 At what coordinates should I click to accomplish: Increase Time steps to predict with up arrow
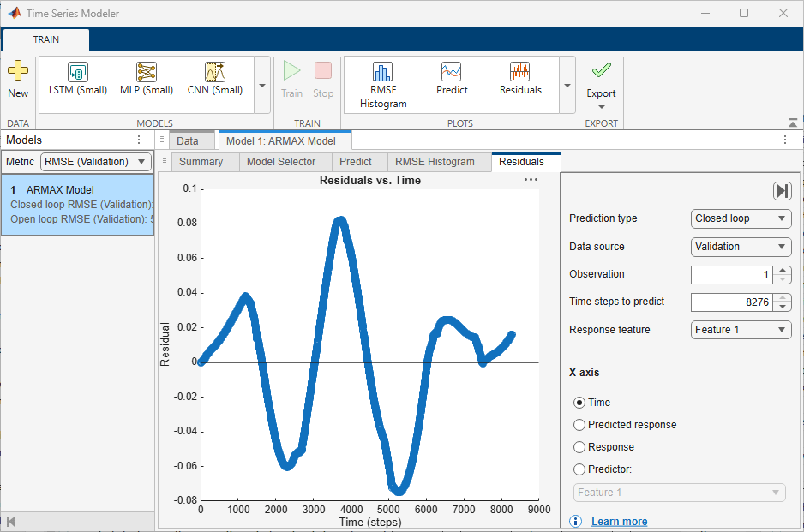[782, 298]
